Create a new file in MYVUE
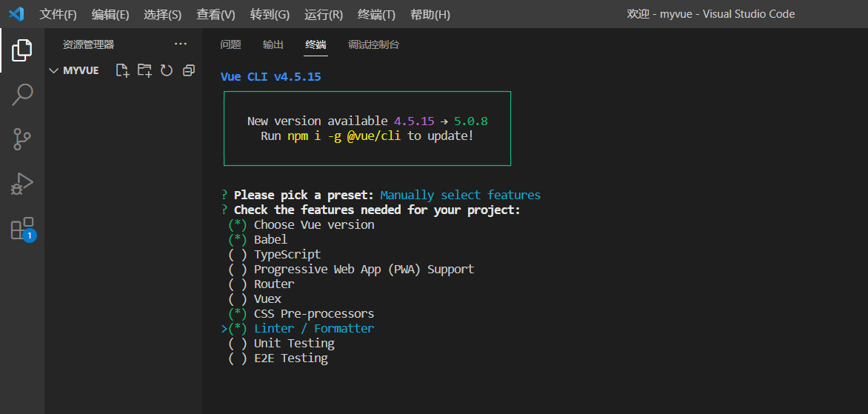 pyautogui.click(x=122, y=70)
